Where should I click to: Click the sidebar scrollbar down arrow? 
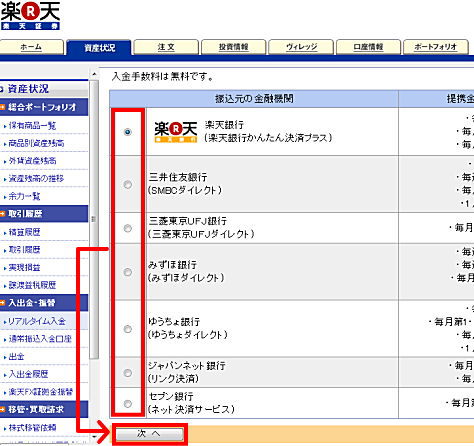pos(94,436)
